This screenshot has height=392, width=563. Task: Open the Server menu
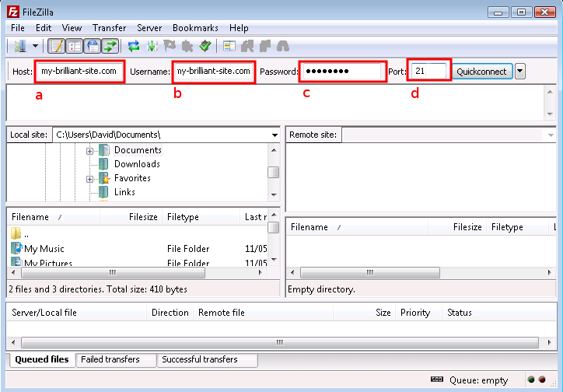(149, 28)
